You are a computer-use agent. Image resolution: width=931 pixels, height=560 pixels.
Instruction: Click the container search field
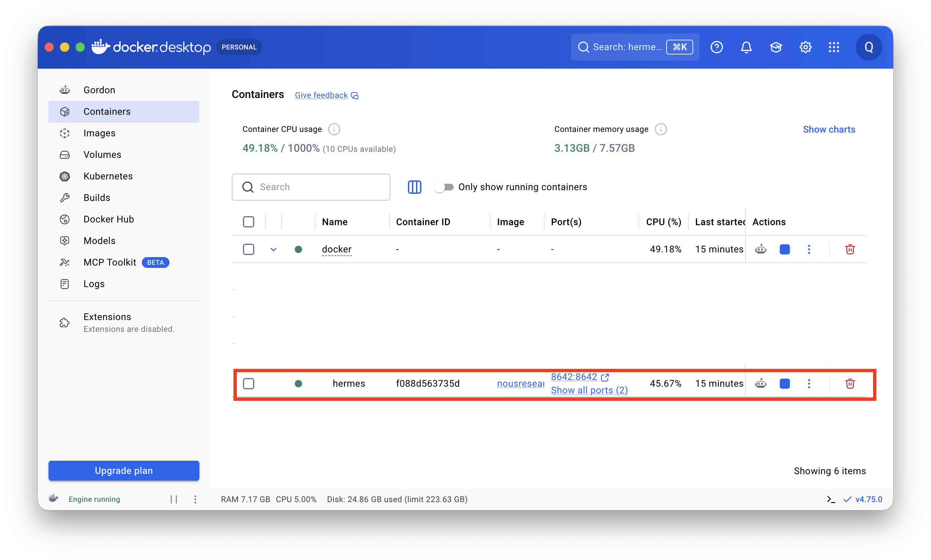(311, 187)
